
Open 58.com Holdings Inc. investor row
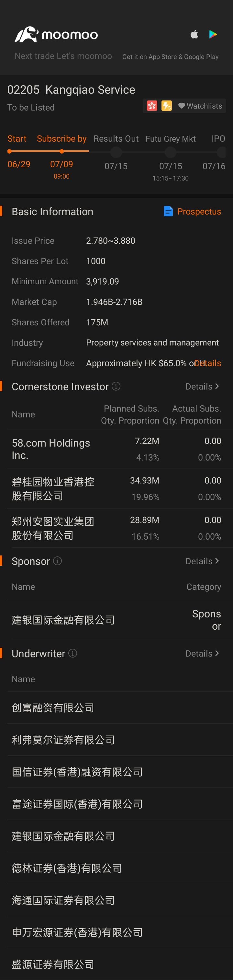[x=116, y=449]
